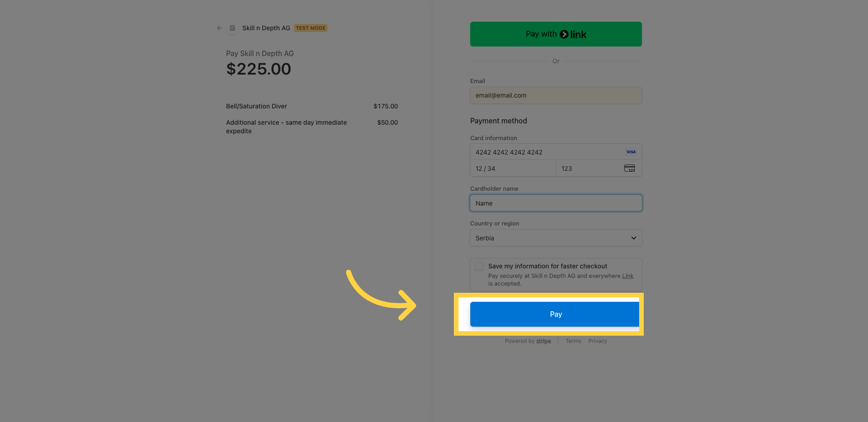This screenshot has width=868, height=422.
Task: Enable 'Save my information for faster checkout'
Action: (479, 266)
